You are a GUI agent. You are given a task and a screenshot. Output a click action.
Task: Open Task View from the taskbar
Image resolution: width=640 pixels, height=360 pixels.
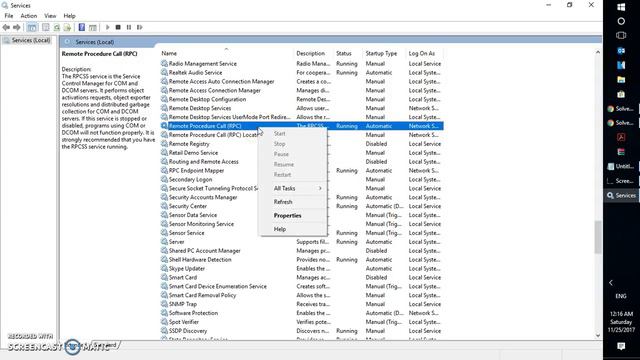tap(621, 36)
